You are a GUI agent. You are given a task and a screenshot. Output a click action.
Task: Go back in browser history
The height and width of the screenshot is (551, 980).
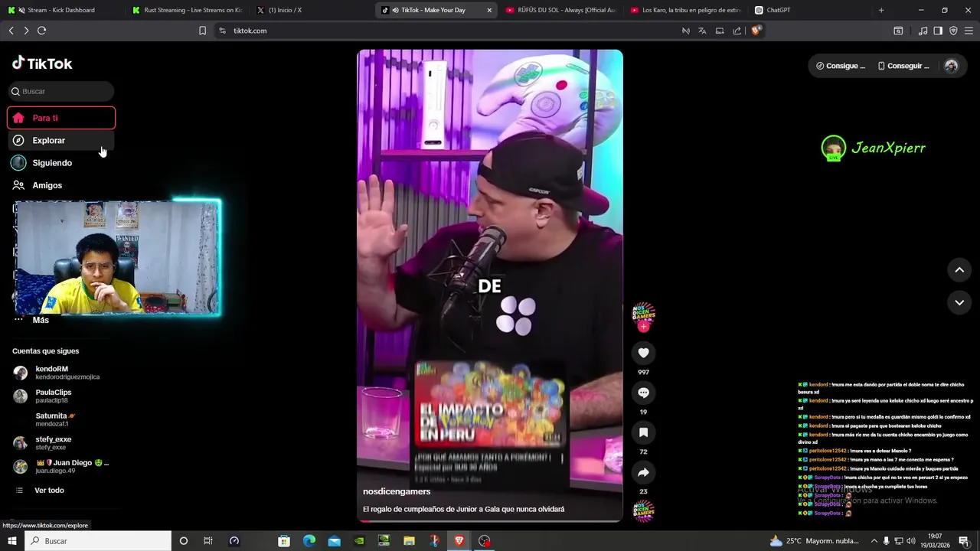coord(11,31)
